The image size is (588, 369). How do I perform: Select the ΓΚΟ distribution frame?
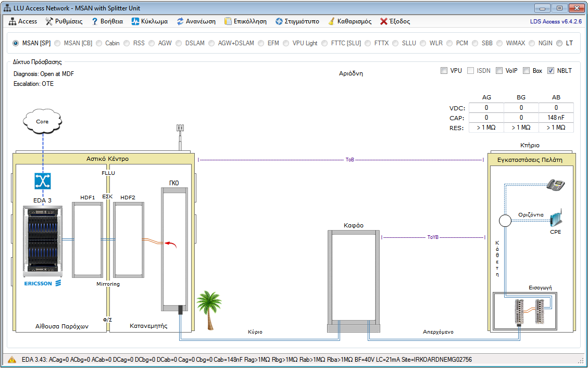click(176, 249)
